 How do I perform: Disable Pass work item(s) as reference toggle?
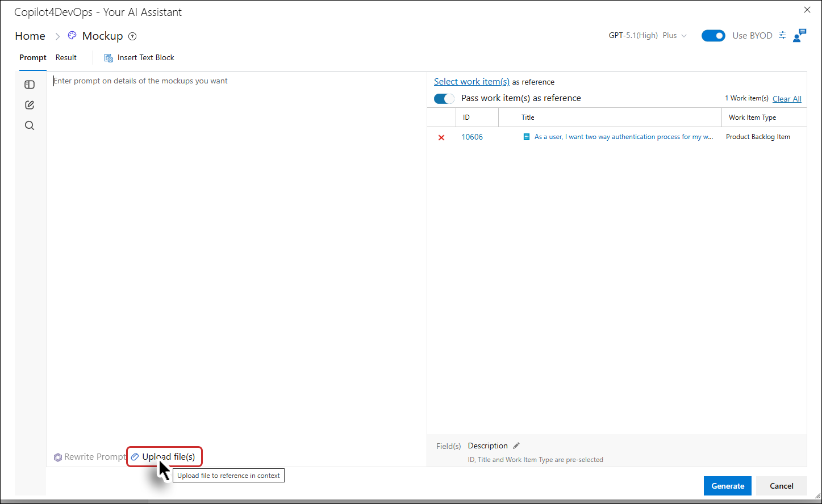pos(444,99)
